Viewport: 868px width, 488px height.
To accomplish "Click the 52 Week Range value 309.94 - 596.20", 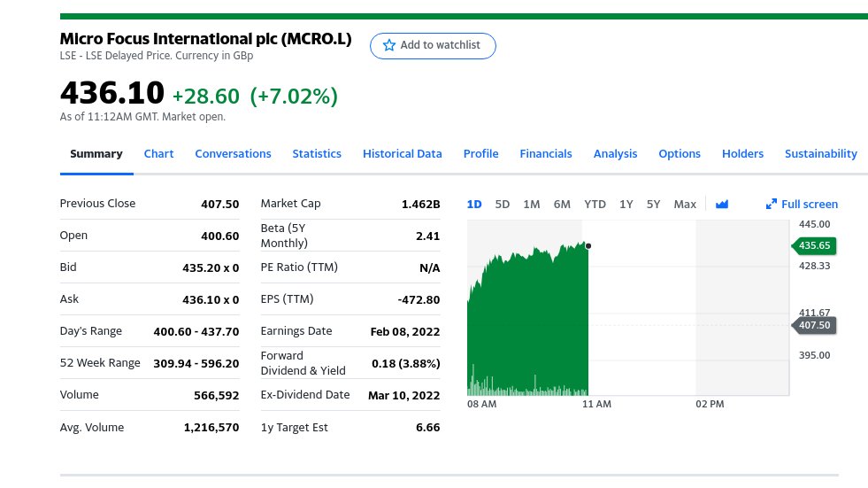I will (196, 364).
